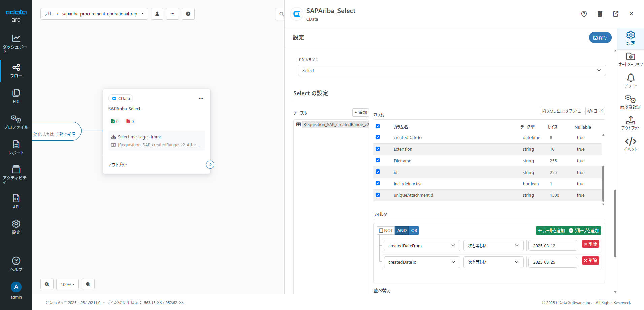
Task: Toggle the NOT filter checkbox
Action: (381, 230)
